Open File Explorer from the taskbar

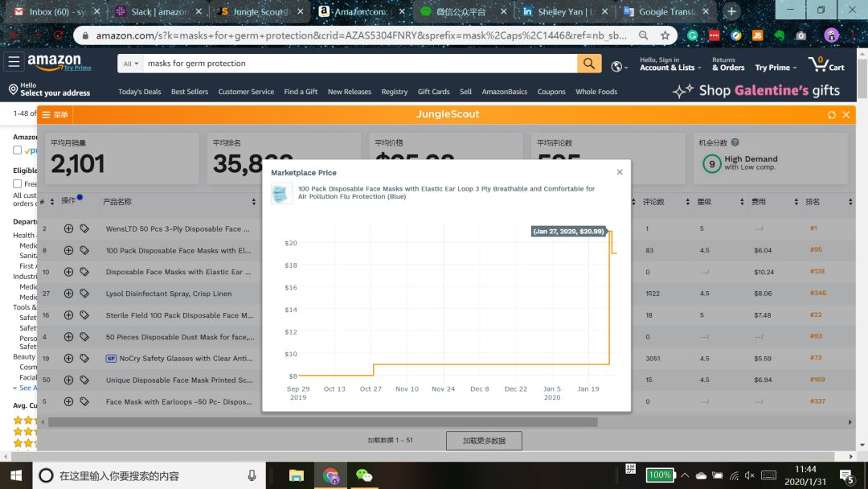(x=296, y=475)
